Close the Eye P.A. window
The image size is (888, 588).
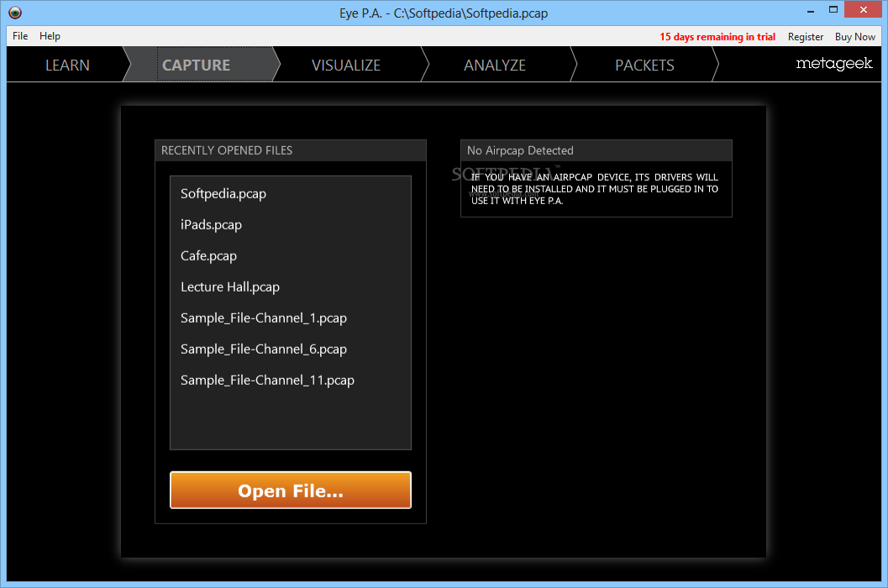coord(863,9)
